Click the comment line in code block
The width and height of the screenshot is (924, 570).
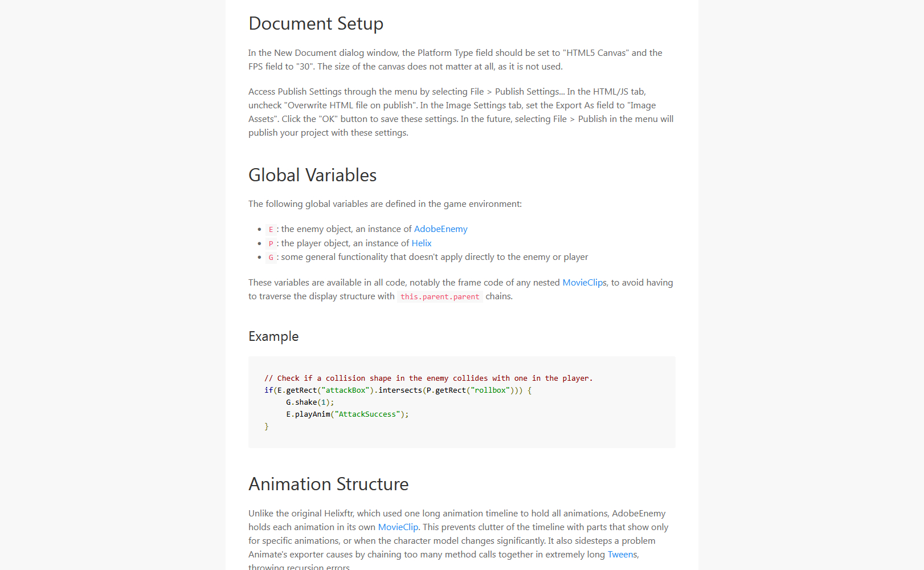coord(428,378)
